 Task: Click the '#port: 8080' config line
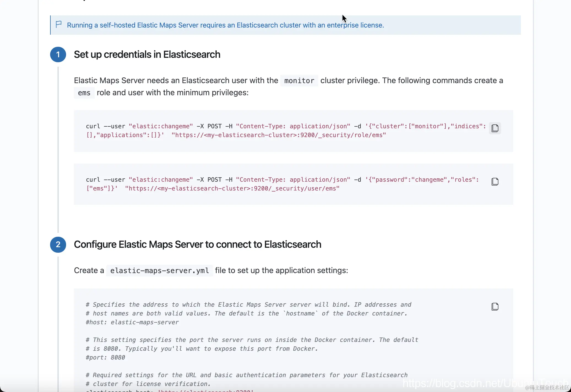(105, 358)
